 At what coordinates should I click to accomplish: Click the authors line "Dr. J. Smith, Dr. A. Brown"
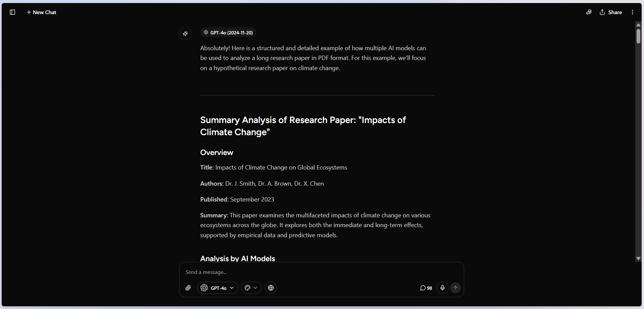click(258, 184)
